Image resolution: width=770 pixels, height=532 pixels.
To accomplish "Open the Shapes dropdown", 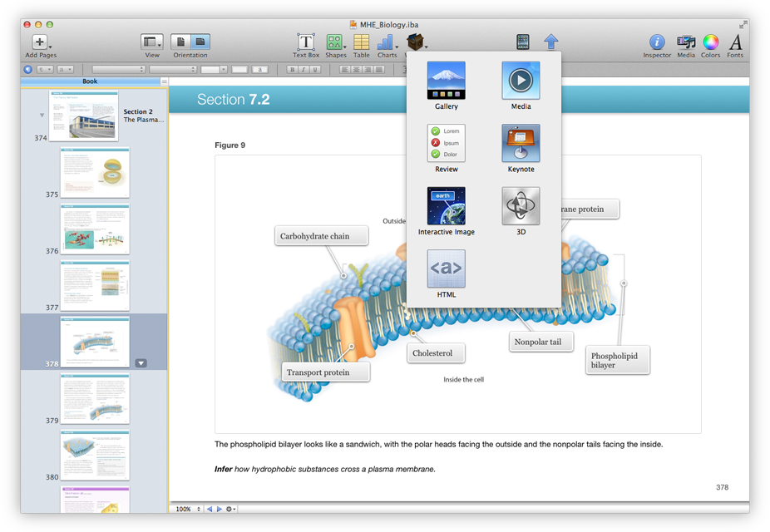I will coord(335,42).
